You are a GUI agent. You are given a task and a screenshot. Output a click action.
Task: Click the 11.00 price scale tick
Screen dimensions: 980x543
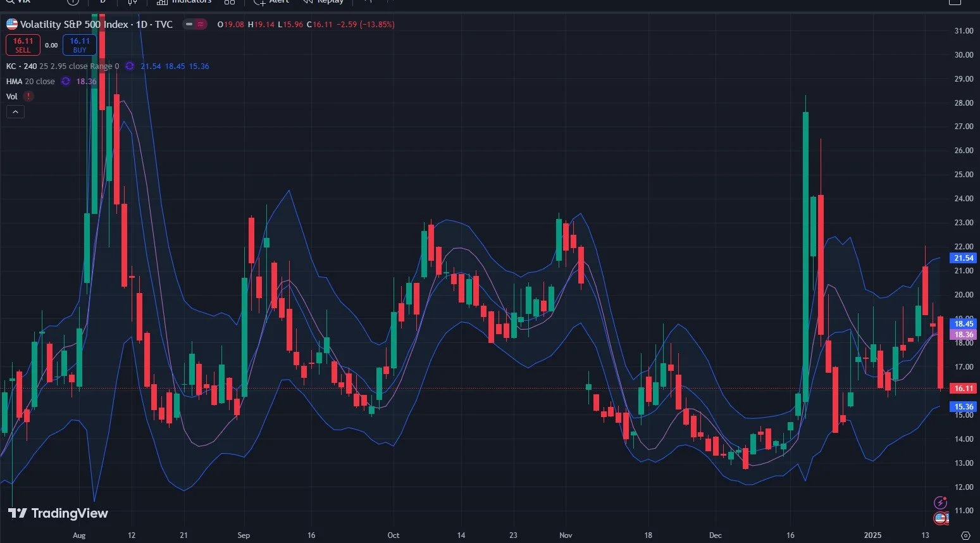(964, 511)
